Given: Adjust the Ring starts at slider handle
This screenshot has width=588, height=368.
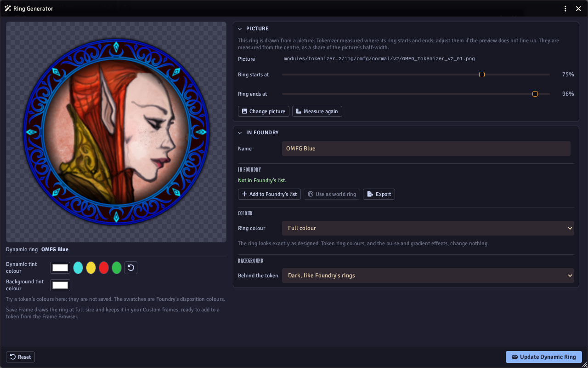Looking at the screenshot, I should click(x=482, y=75).
